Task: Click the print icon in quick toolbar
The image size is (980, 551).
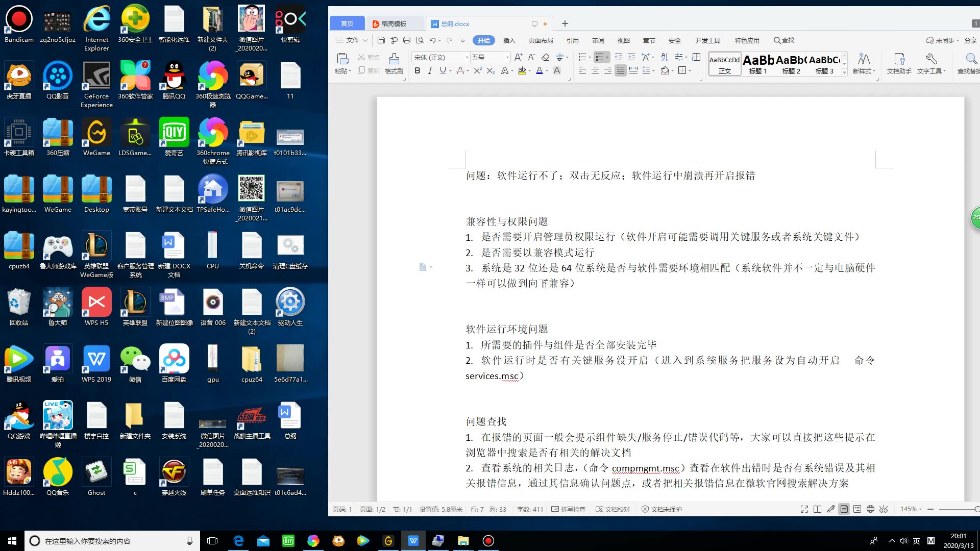Action: (x=407, y=40)
